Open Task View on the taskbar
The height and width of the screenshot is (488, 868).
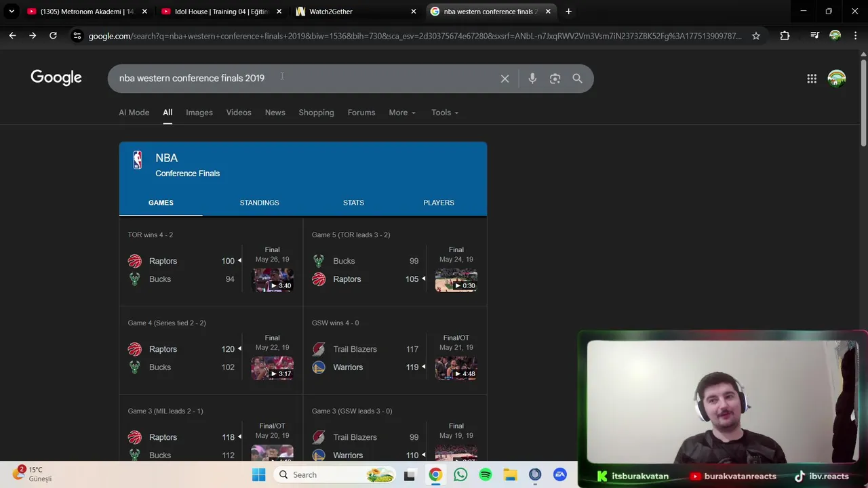pos(409,475)
